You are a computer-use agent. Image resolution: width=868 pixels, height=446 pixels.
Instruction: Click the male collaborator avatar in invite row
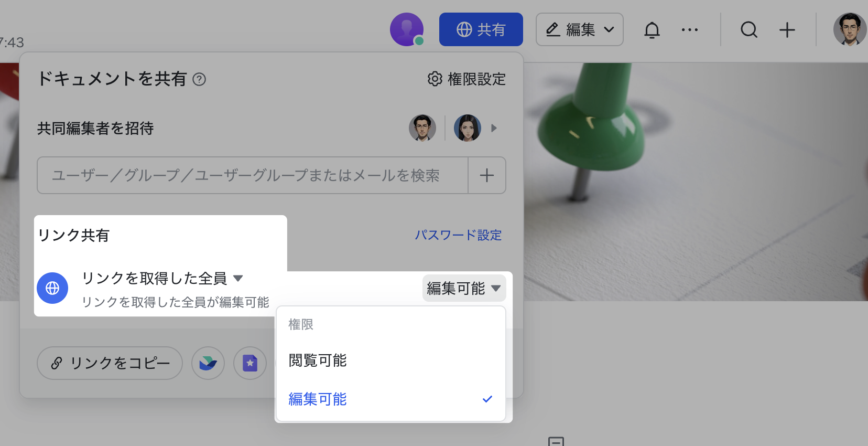point(422,128)
